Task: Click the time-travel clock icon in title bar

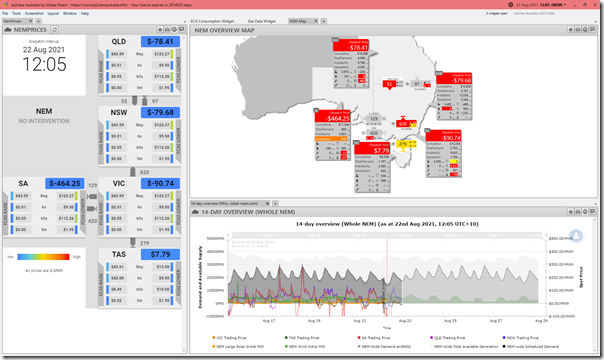Action: point(510,5)
